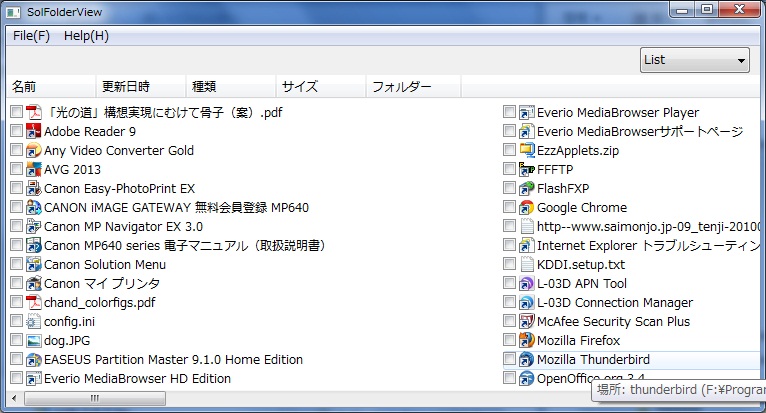Sort by the フォルダー column header
766x413 pixels.
point(413,87)
